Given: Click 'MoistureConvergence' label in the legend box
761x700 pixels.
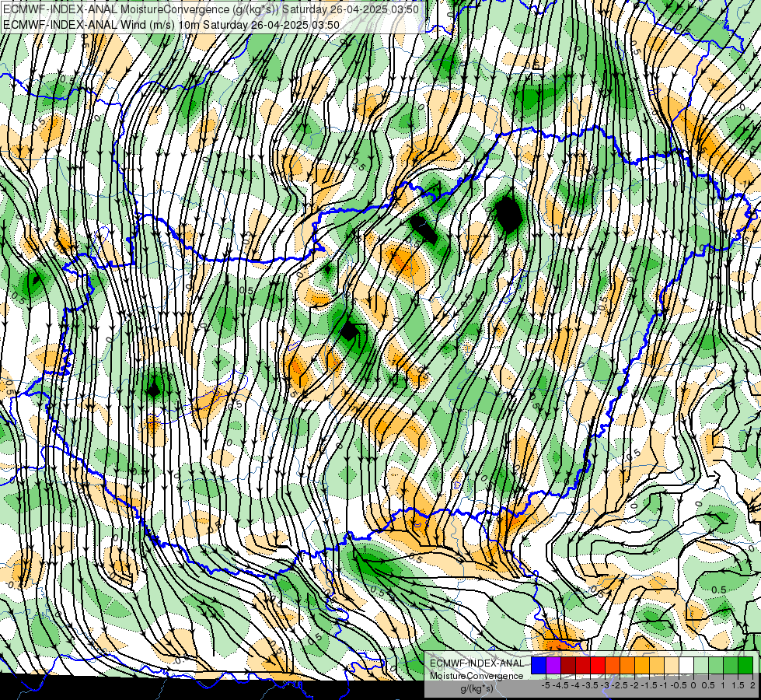Looking at the screenshot, I should click(x=476, y=676).
